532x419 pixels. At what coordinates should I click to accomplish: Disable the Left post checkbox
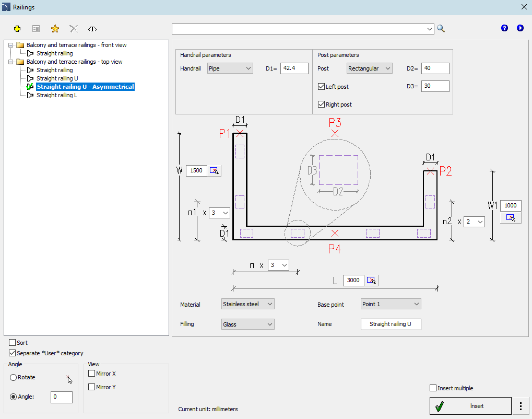point(322,87)
